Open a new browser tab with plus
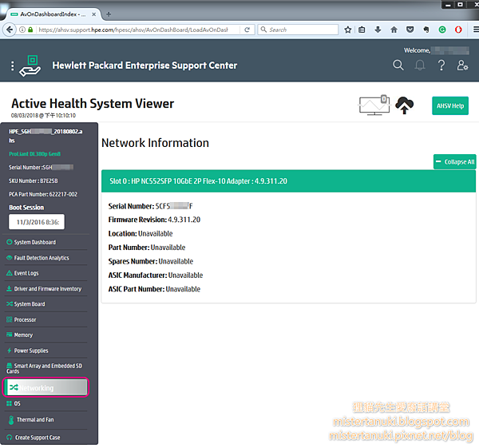The height and width of the screenshot is (448, 479). [109, 14]
